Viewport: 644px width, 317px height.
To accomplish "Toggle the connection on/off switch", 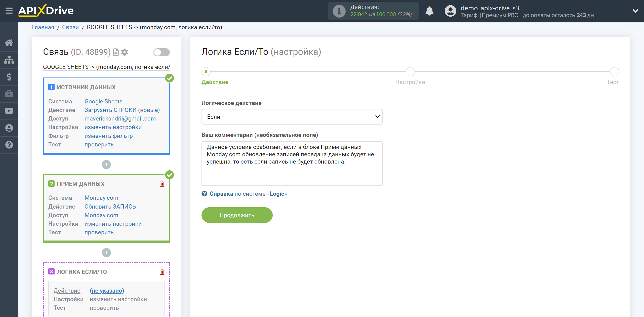I will (162, 52).
